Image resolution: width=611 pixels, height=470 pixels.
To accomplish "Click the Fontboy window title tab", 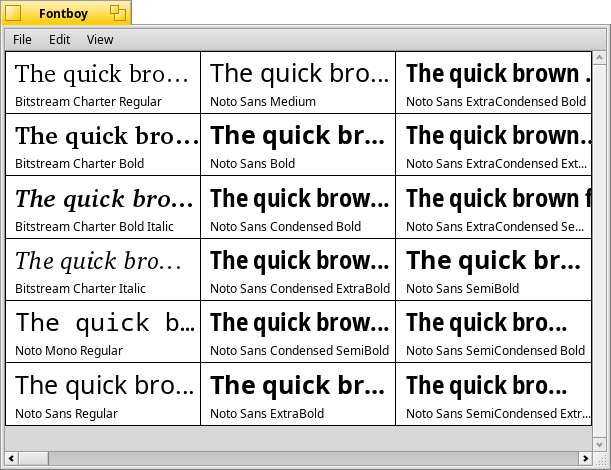I will click(x=66, y=13).
